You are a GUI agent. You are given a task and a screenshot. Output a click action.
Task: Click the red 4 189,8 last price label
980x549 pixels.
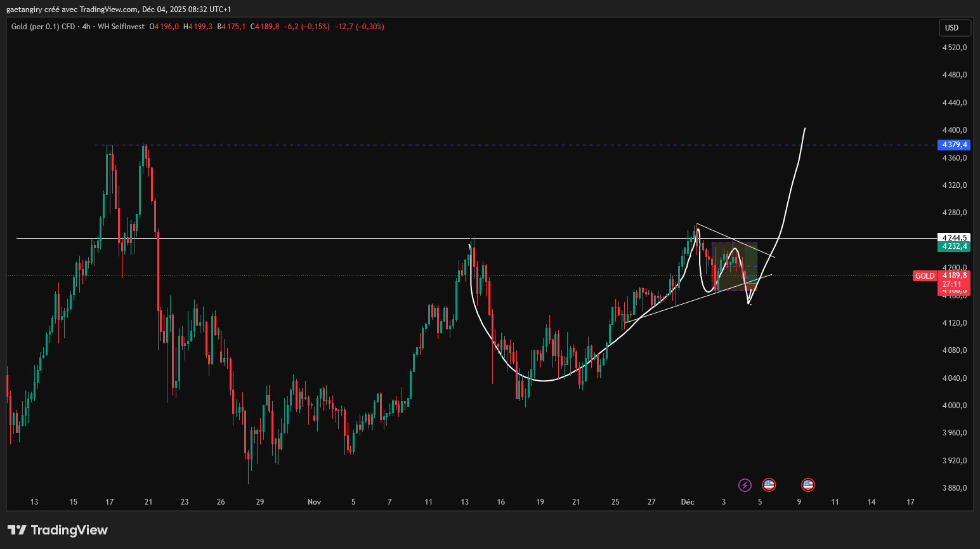tap(954, 275)
